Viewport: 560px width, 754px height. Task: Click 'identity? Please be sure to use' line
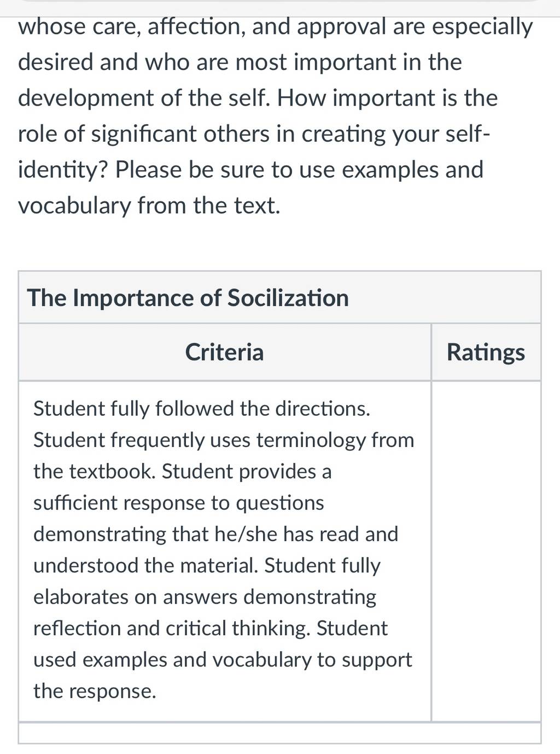[251, 170]
